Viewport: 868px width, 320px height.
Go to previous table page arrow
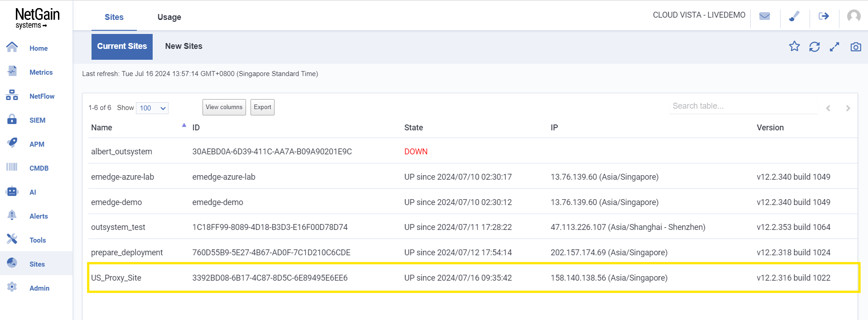[828, 108]
